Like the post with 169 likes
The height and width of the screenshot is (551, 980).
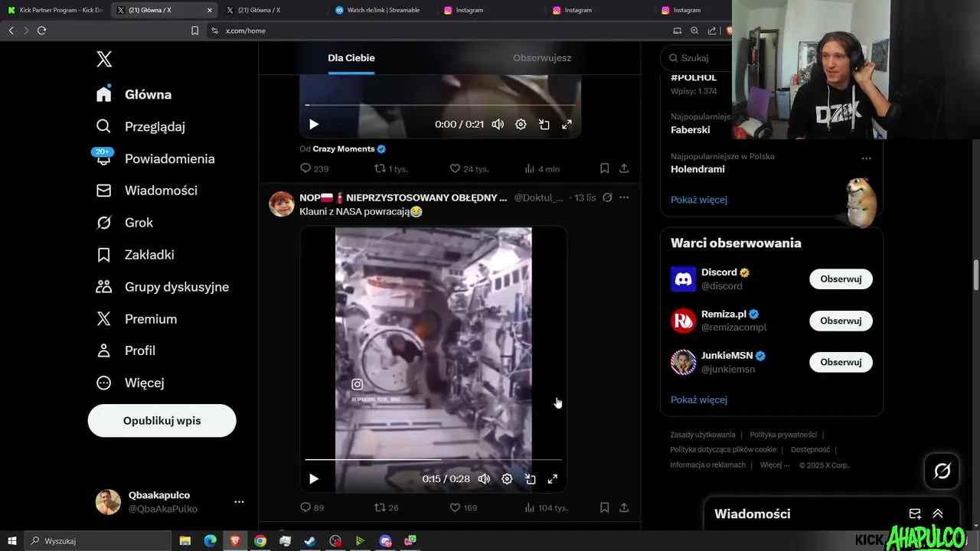[x=462, y=507]
